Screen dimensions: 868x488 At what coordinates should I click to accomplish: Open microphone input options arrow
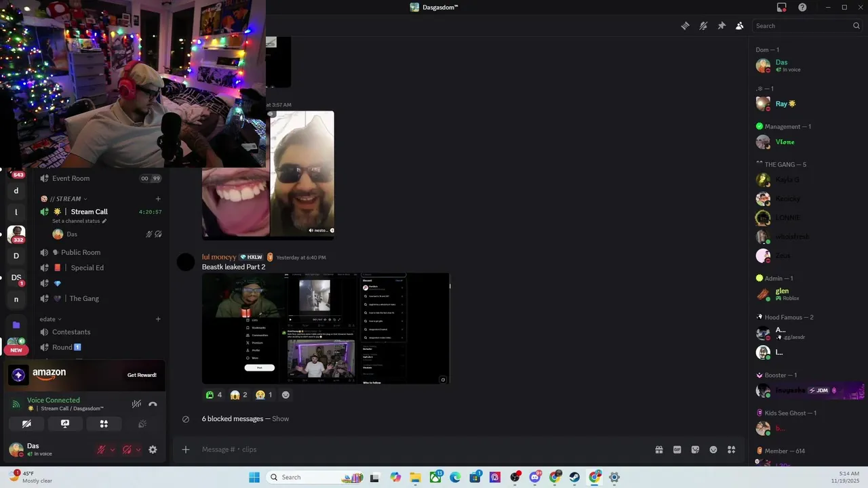click(113, 449)
